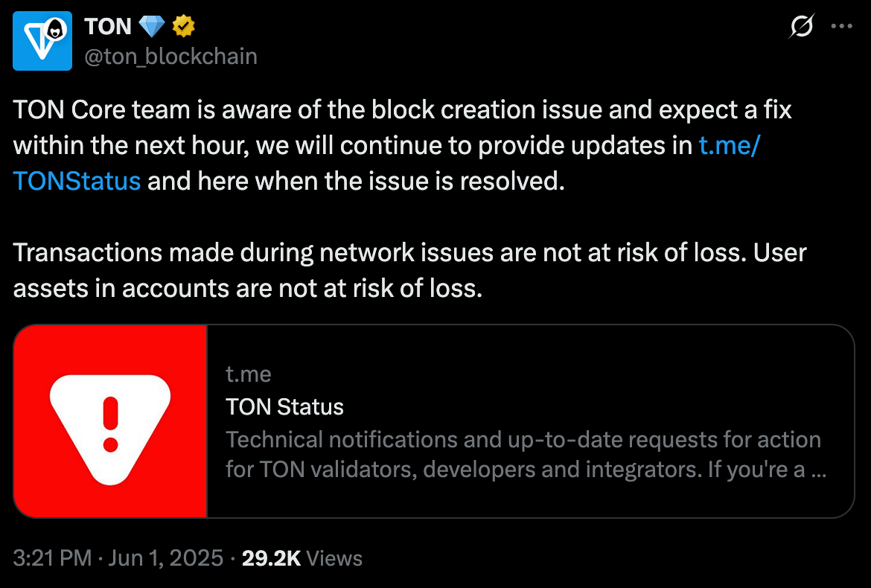Click the blue diamond emoji beside TON
871x588 pixels.
[x=152, y=26]
